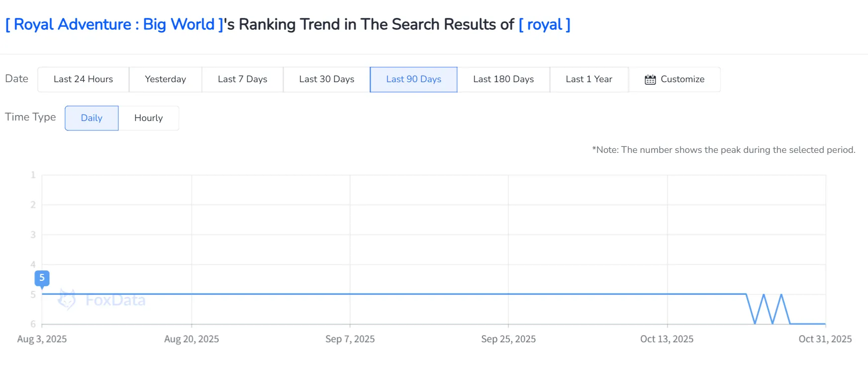The height and width of the screenshot is (366, 868).
Task: Select the Daily time type
Action: click(92, 118)
